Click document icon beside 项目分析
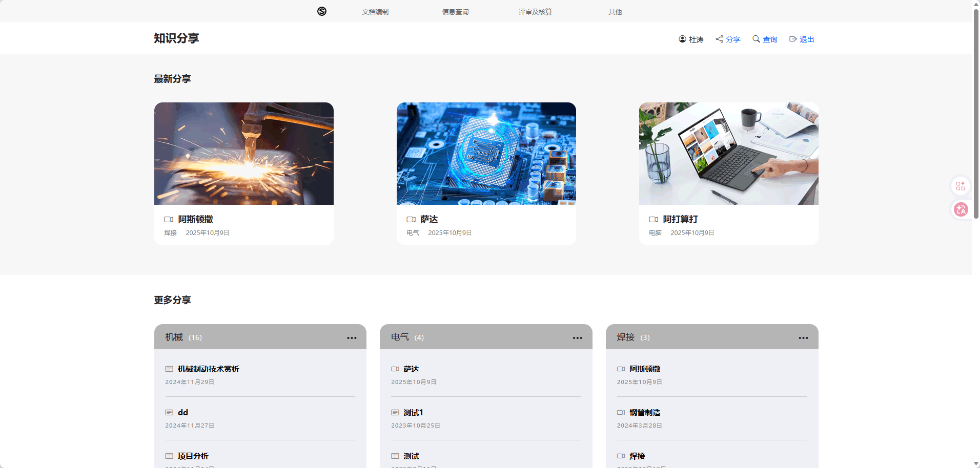The width and height of the screenshot is (980, 468). [x=169, y=456]
